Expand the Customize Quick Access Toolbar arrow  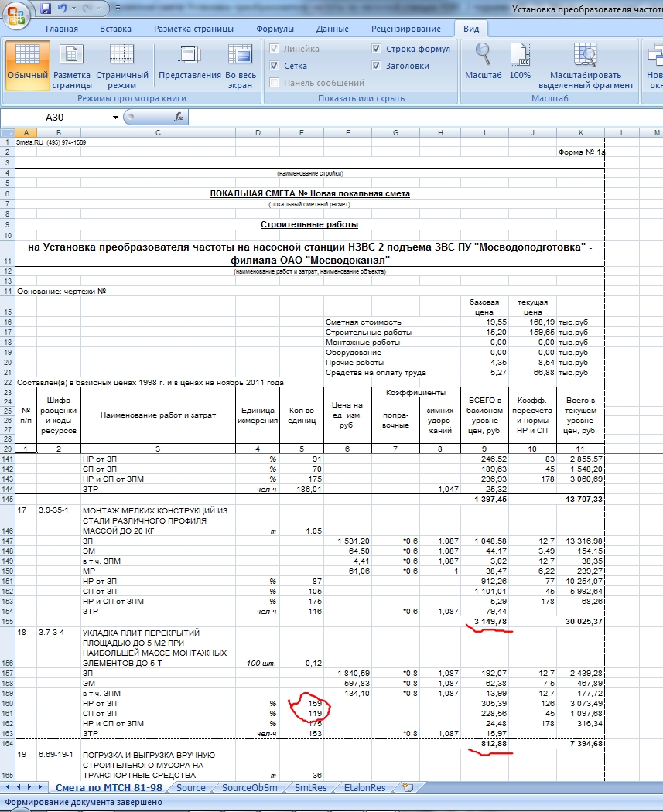(x=118, y=9)
